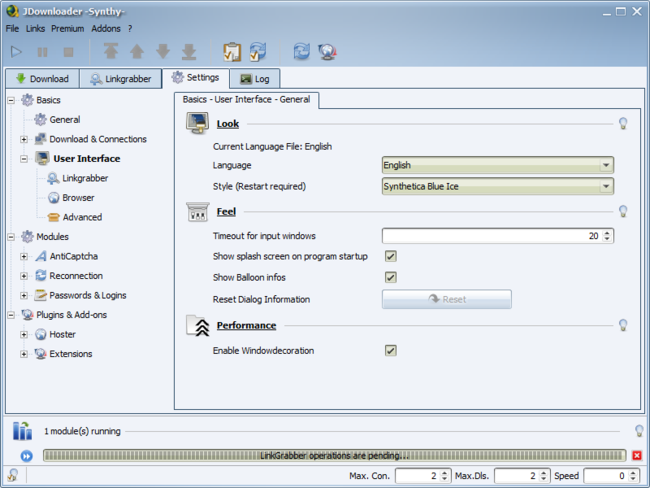Select Advanced in settings tree
Viewport: 650px width, 488px height.
[82, 217]
